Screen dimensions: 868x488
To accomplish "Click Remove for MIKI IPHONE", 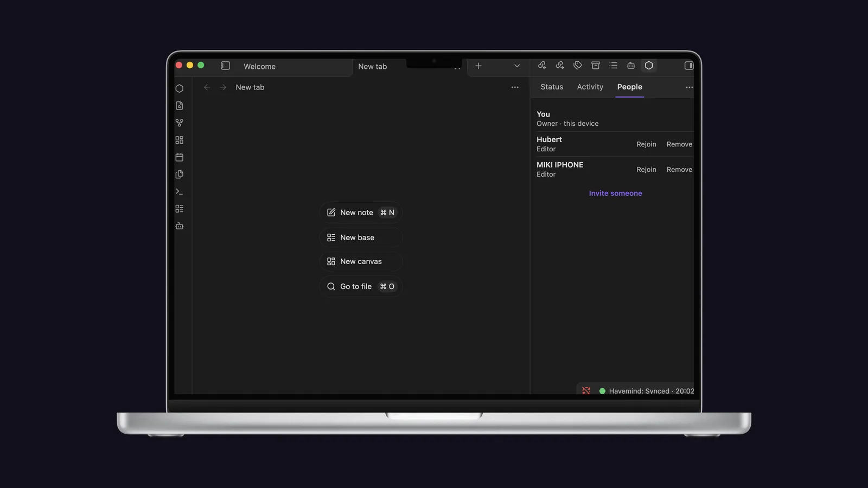I will click(x=679, y=170).
